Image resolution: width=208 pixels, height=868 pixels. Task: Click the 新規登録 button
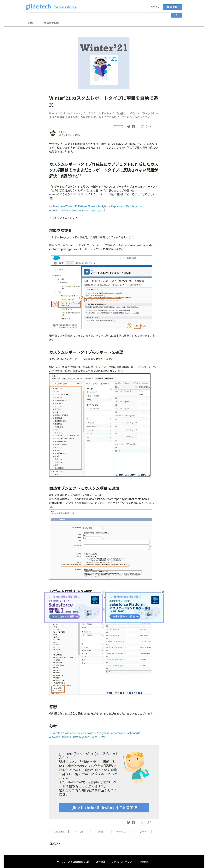point(172,7)
